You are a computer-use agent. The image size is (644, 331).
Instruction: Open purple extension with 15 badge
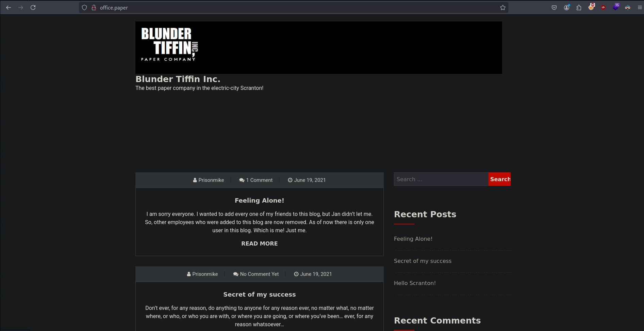point(616,7)
